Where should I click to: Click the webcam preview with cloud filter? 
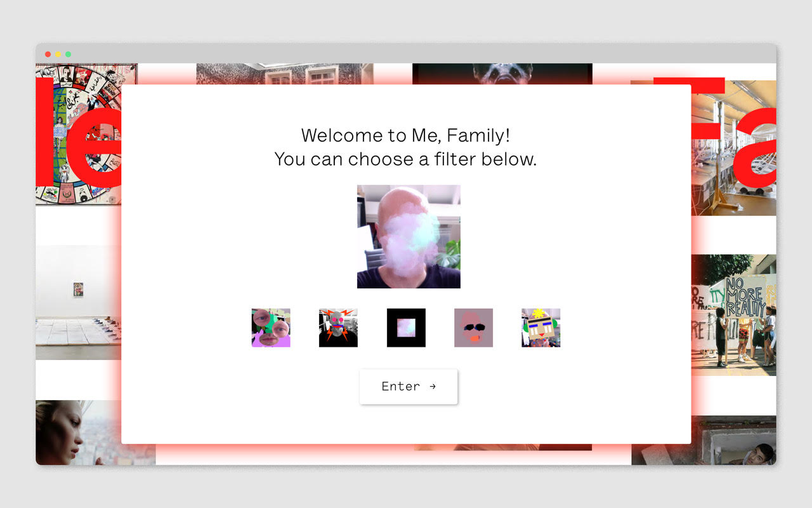409,237
